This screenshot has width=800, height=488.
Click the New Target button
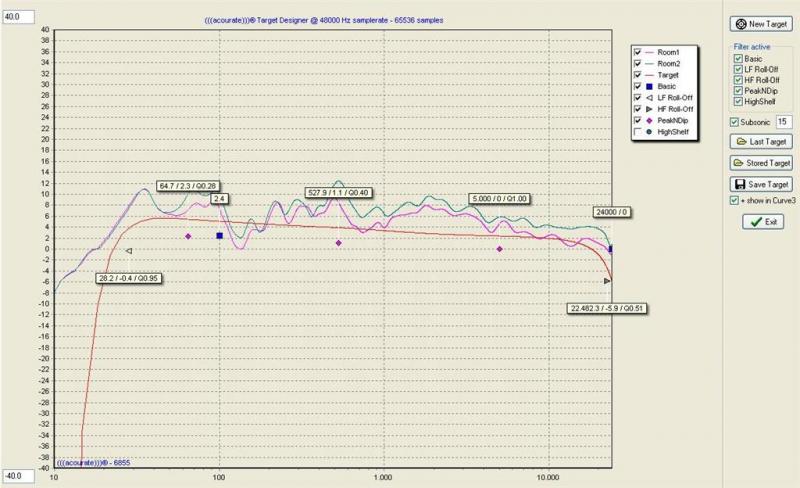point(761,24)
